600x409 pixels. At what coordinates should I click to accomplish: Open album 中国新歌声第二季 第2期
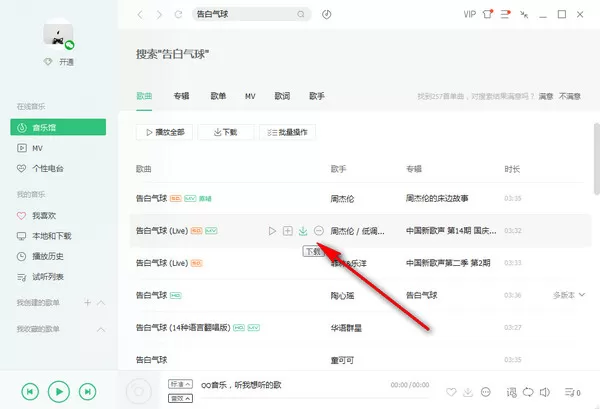448,263
